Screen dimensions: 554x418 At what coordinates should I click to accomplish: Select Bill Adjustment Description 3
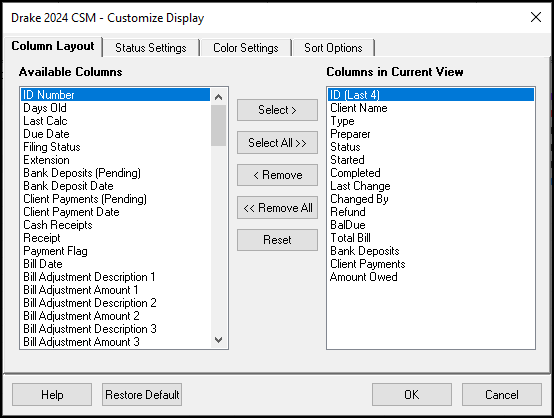point(115,329)
